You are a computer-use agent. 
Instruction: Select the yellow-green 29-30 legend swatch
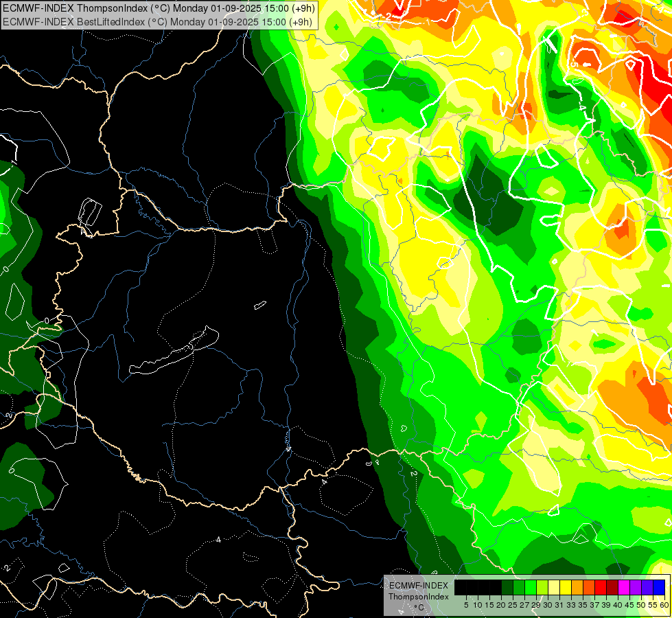[x=542, y=587]
